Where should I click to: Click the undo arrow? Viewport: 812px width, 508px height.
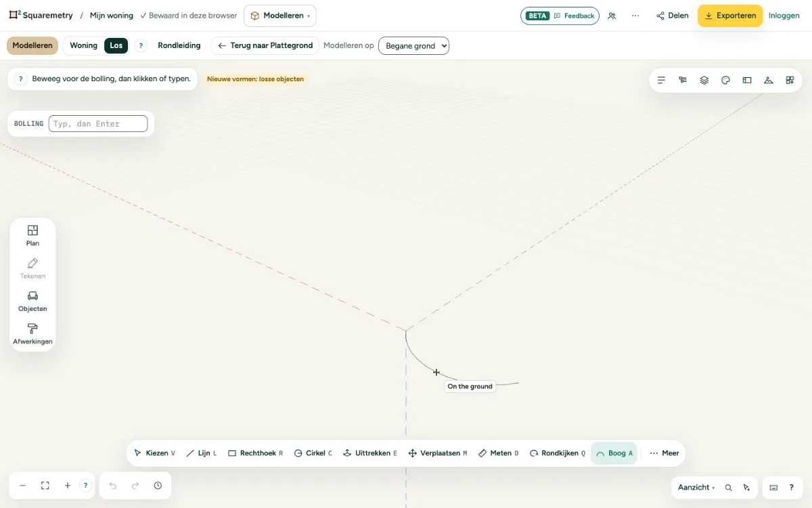[x=113, y=486]
